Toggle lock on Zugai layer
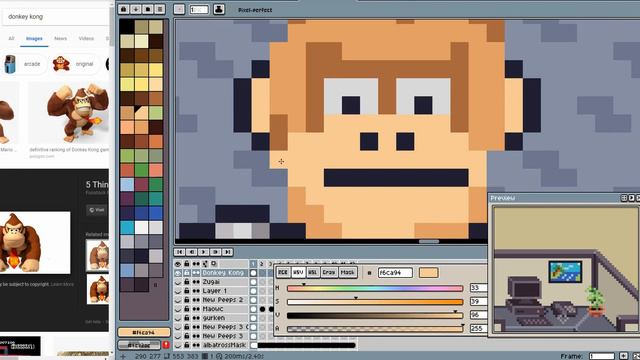 pyautogui.click(x=187, y=282)
